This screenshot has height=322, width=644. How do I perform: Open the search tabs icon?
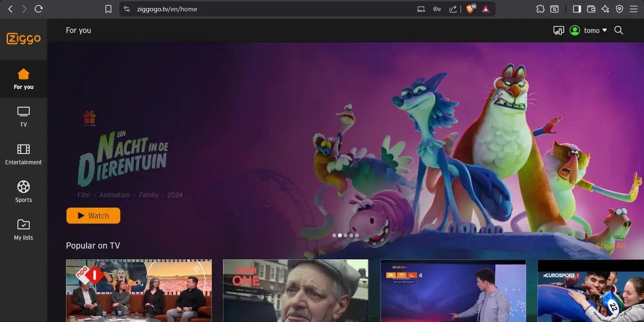click(555, 9)
